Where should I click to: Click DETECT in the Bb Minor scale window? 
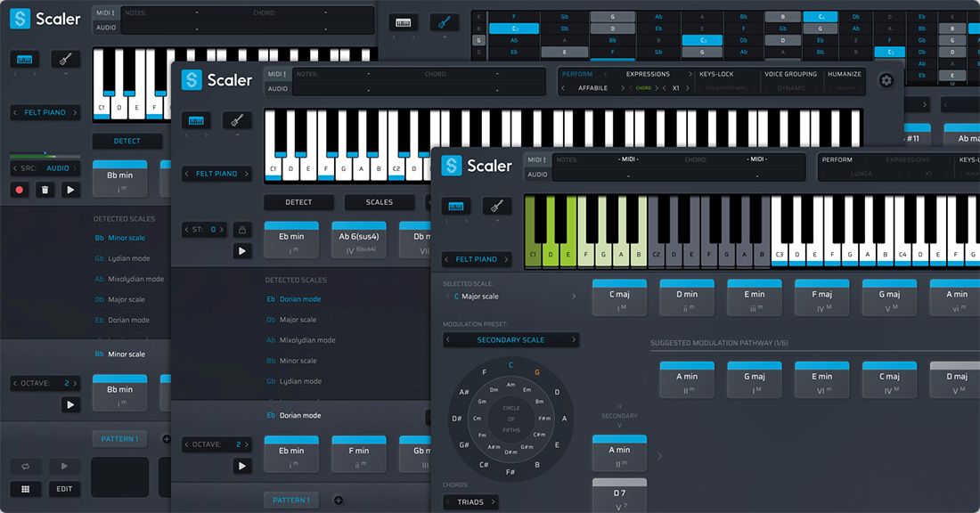pos(127,142)
